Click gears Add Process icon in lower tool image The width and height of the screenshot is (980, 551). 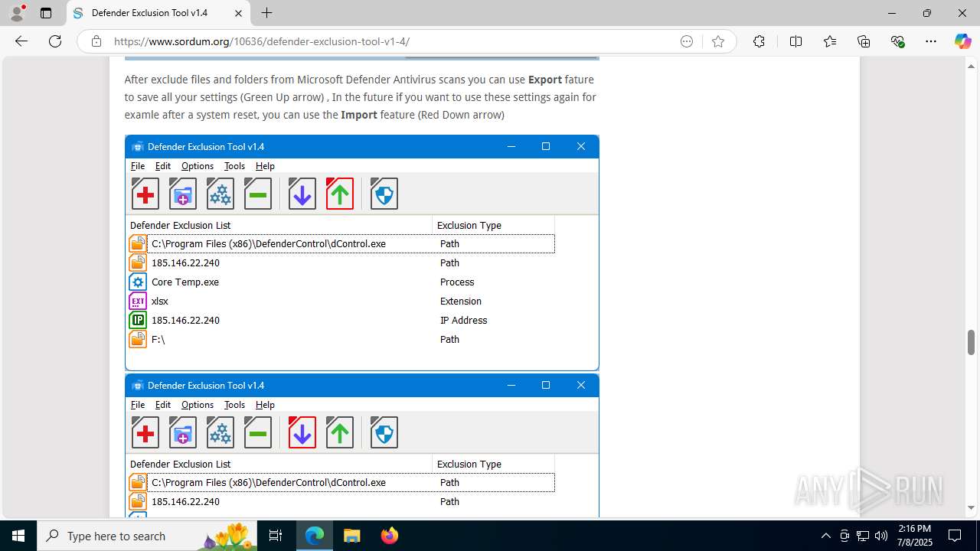click(220, 433)
